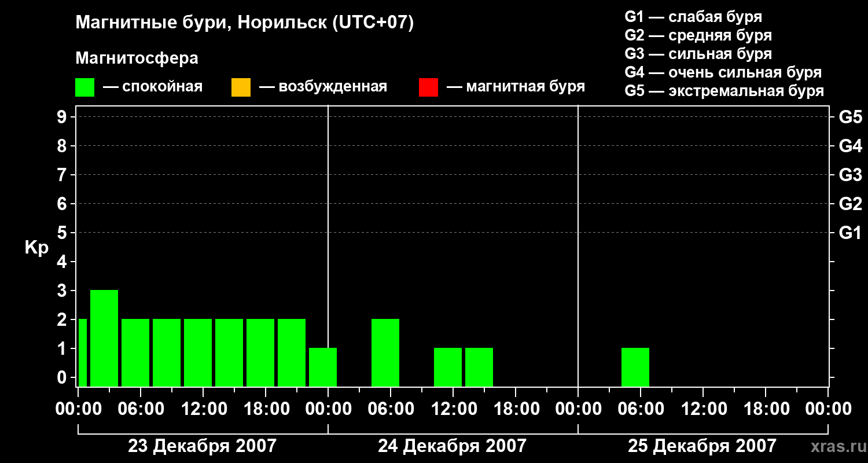
Task: Click the chart title 'Магнитные бури, Норильск (UTC+07)'
Action: pyautogui.click(x=245, y=23)
